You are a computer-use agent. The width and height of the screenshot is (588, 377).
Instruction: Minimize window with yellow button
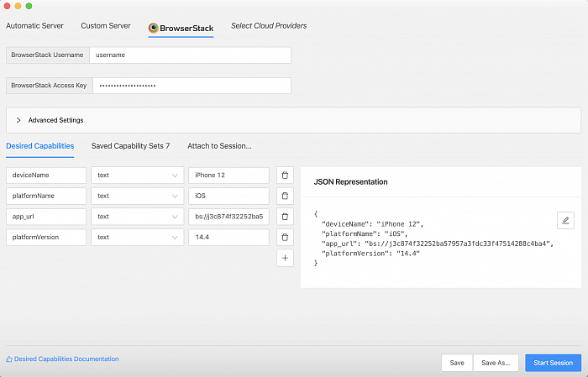coord(18,6)
